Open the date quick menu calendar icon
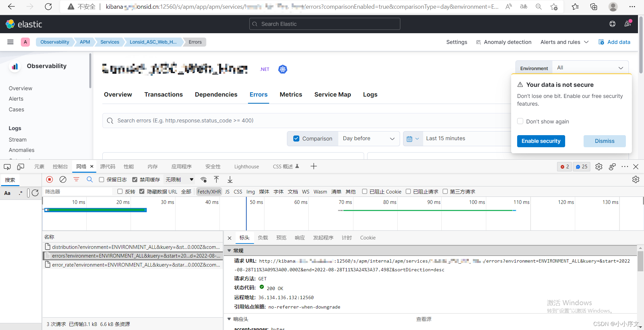This screenshot has height=330, width=644. click(x=412, y=139)
